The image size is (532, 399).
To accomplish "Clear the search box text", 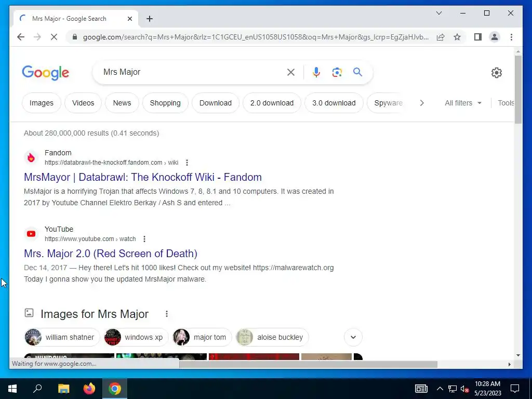I will (x=291, y=72).
